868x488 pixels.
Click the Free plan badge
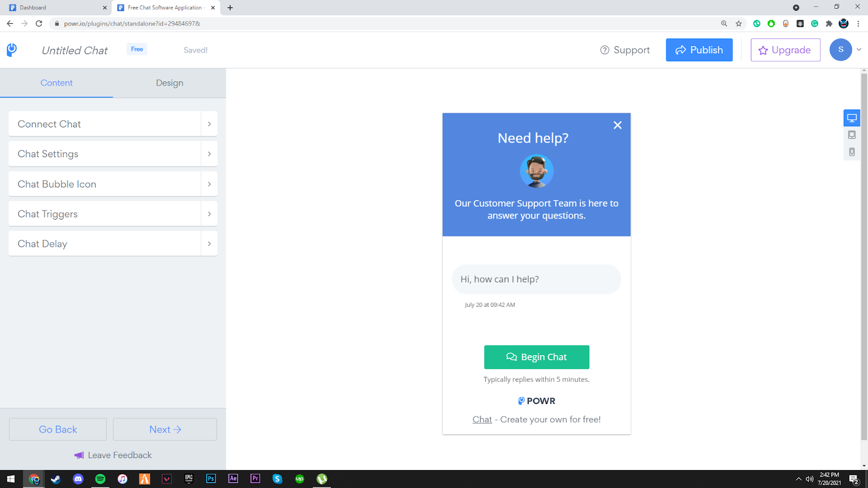137,49
